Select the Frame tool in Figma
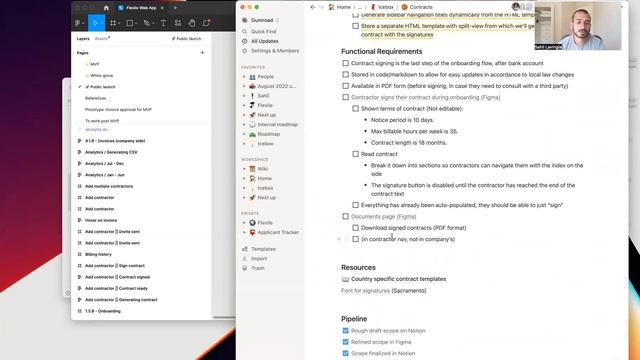Screen dimensions: 640x360 coord(114,23)
